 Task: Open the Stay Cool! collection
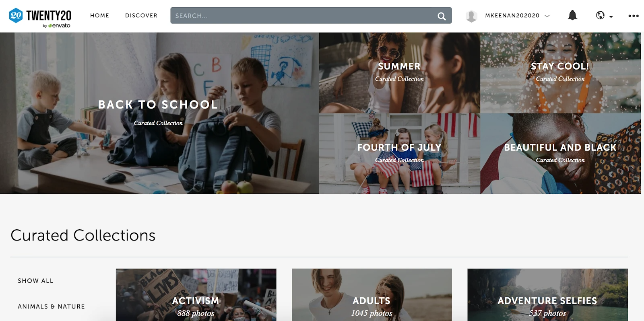(x=560, y=73)
